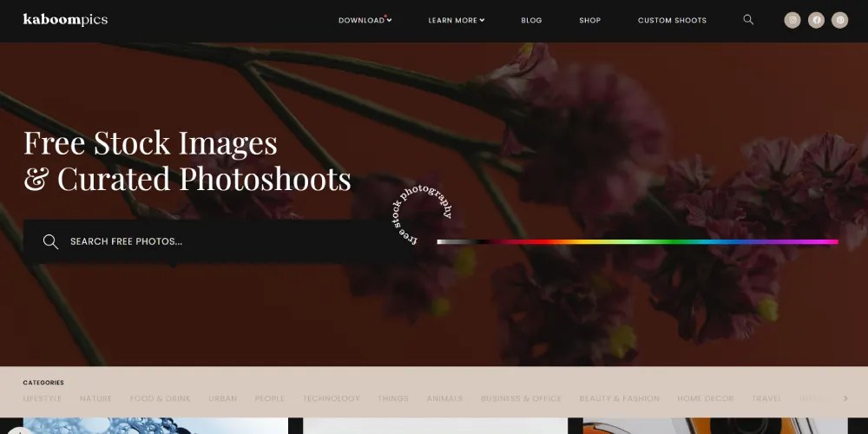Select the Lifestyle category
This screenshot has width=868, height=434.
[x=42, y=398]
